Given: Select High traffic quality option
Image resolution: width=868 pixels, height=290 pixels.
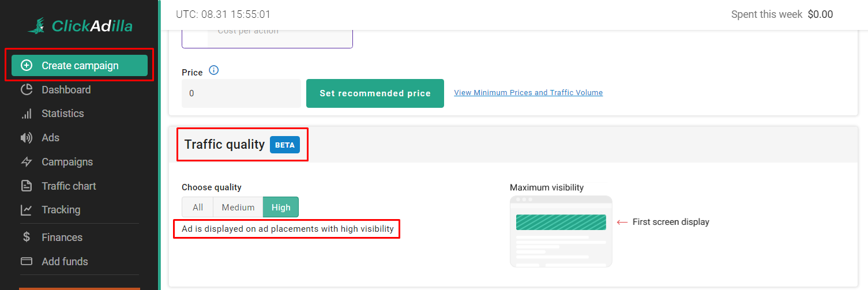Looking at the screenshot, I should tap(281, 208).
